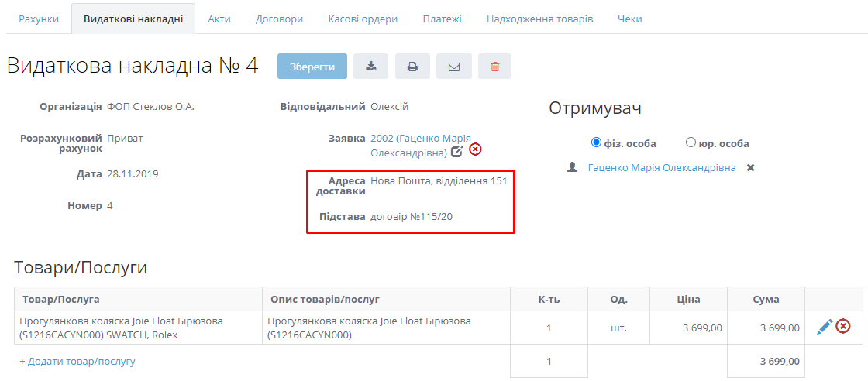
Task: Edit the linked order 2002 icon
Action: (x=457, y=152)
